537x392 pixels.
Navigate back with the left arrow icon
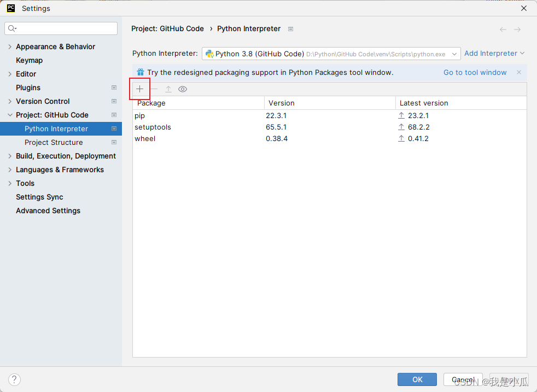pyautogui.click(x=503, y=29)
